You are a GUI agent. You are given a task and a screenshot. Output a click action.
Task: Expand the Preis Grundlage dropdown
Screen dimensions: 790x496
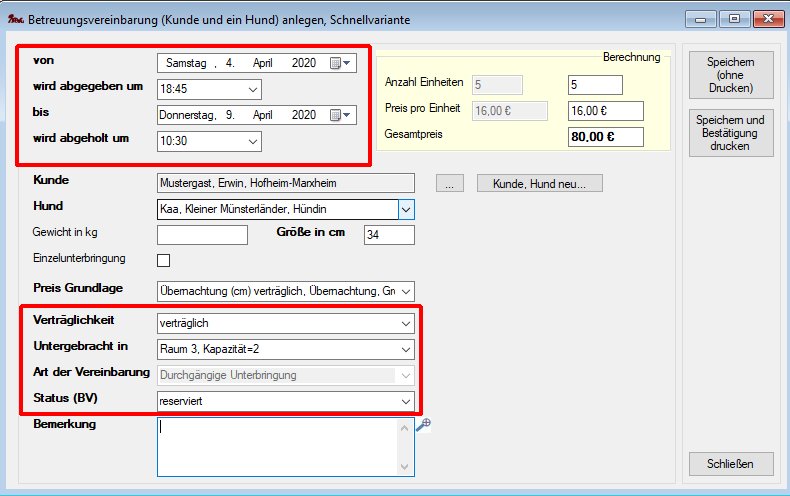tap(404, 291)
